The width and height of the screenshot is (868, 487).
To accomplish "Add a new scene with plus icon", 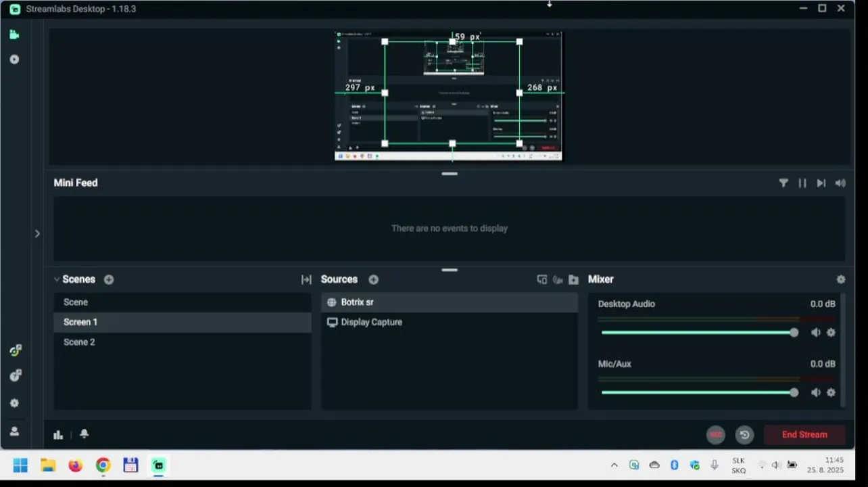I will pyautogui.click(x=109, y=279).
